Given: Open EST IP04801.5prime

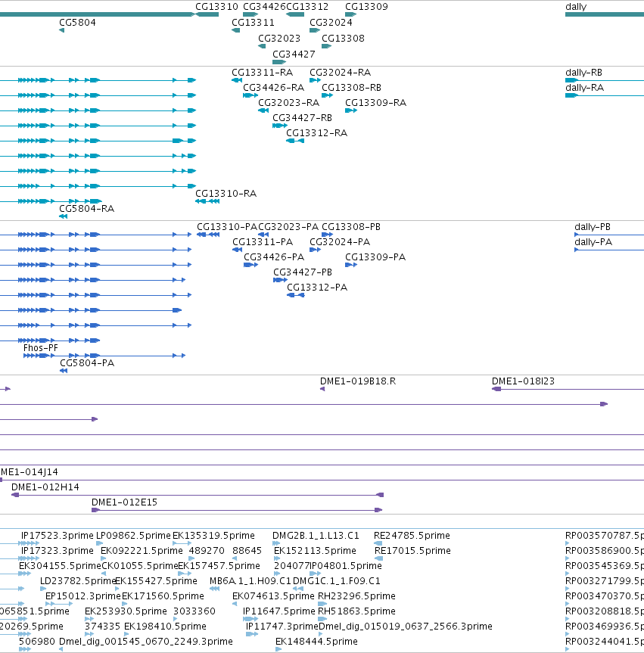Looking at the screenshot, I should 346,566.
